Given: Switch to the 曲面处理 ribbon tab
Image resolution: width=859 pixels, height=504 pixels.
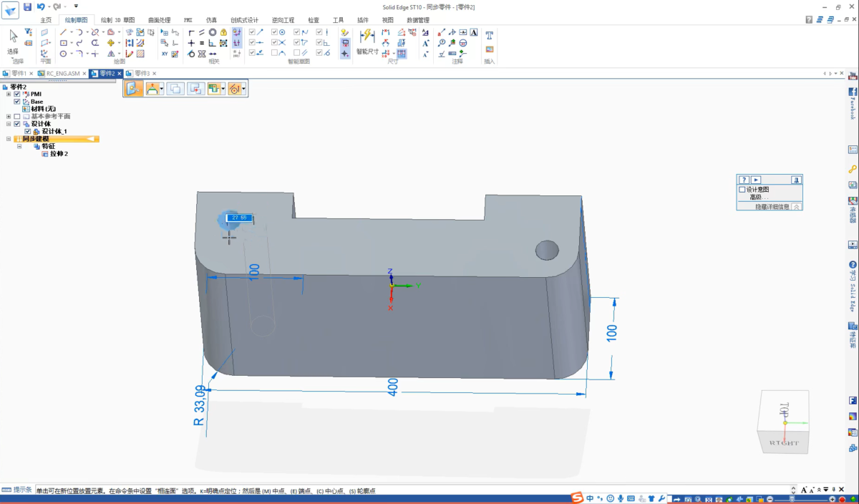Looking at the screenshot, I should [159, 20].
